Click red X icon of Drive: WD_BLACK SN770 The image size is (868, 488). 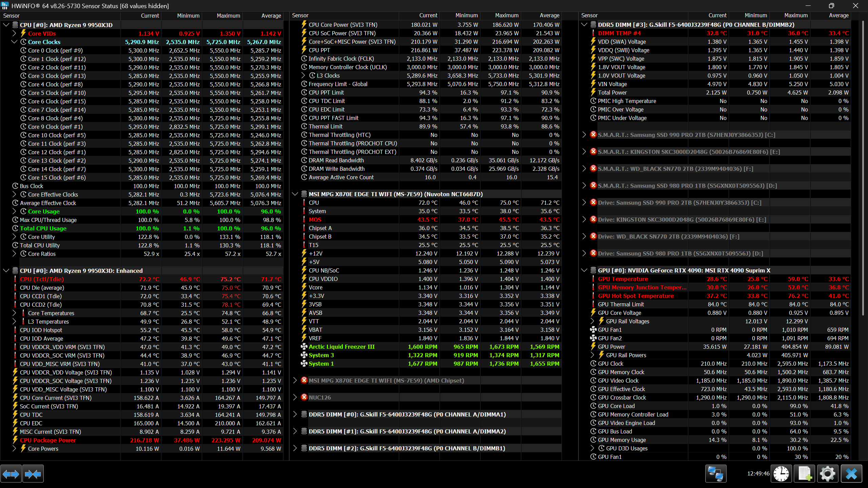[593, 236]
